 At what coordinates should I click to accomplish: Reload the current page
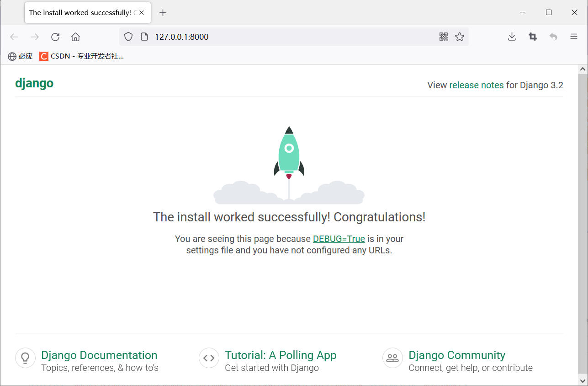pos(55,37)
